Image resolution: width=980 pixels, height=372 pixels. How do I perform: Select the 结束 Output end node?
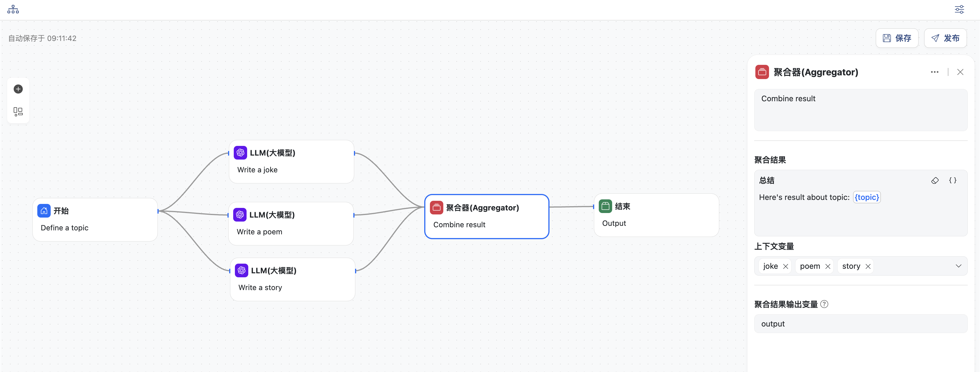tap(656, 215)
